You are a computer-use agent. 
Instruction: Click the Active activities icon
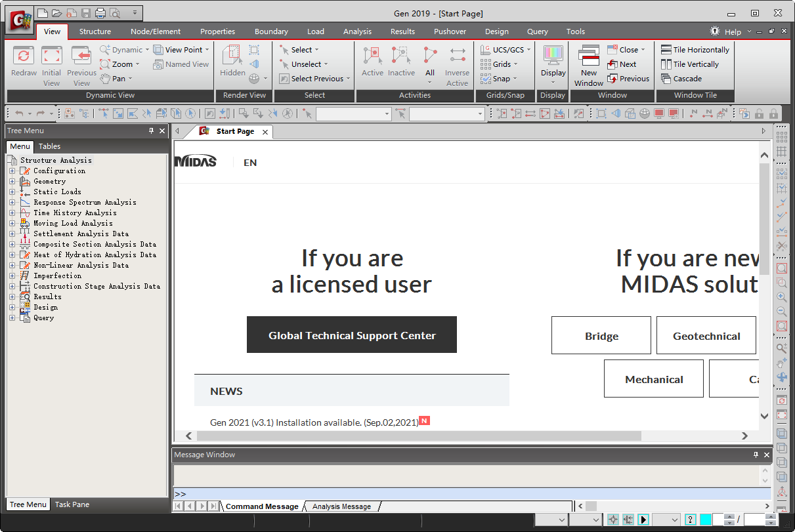pos(372,56)
